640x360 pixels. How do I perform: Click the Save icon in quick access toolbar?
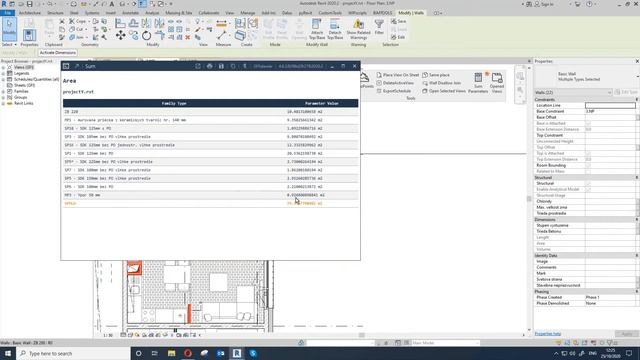click(x=29, y=4)
